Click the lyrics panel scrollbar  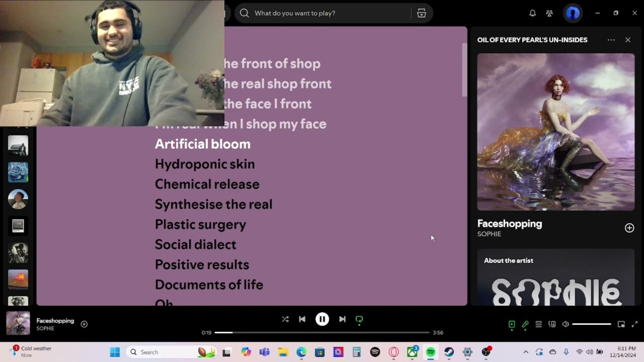pyautogui.click(x=464, y=70)
